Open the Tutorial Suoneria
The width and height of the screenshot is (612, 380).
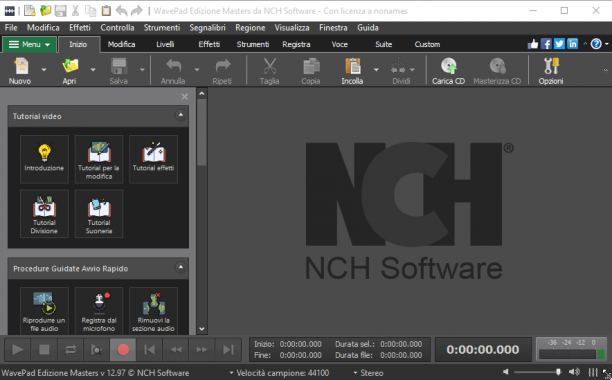click(x=99, y=213)
